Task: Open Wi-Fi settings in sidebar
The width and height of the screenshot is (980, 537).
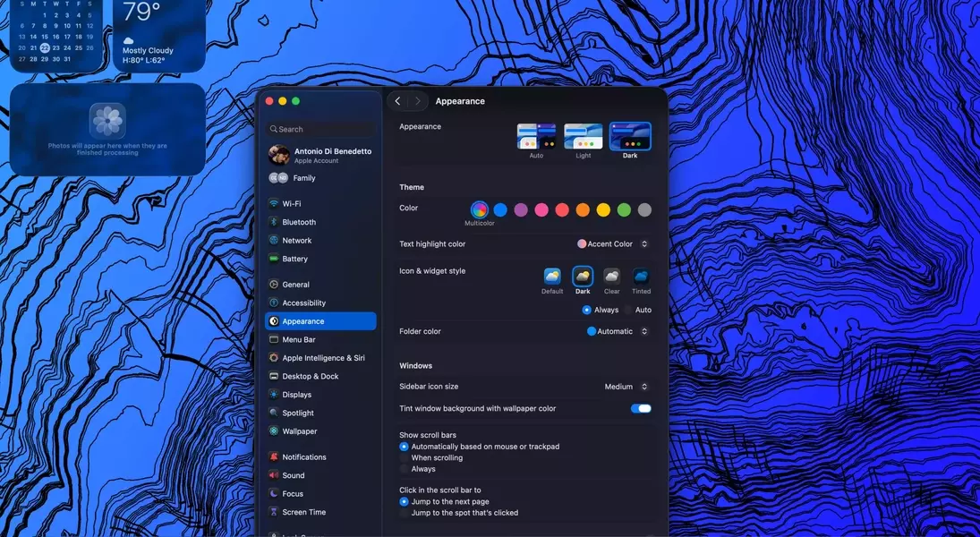Action: click(291, 204)
